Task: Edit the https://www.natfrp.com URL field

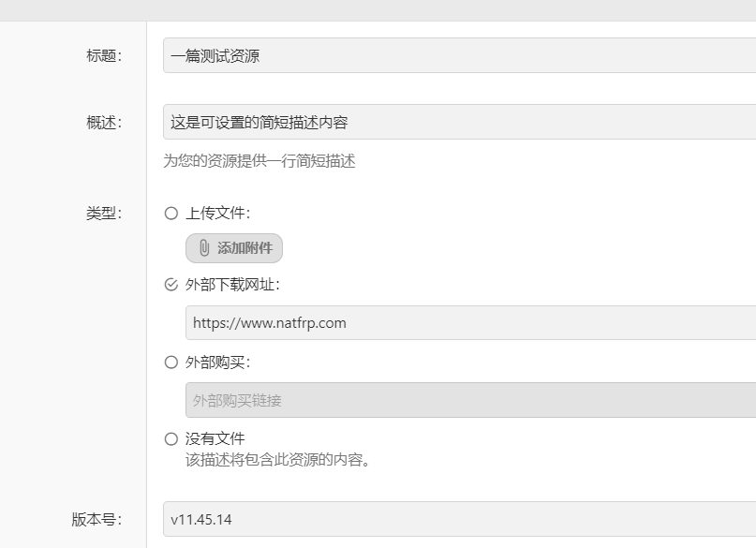Action: 468,323
